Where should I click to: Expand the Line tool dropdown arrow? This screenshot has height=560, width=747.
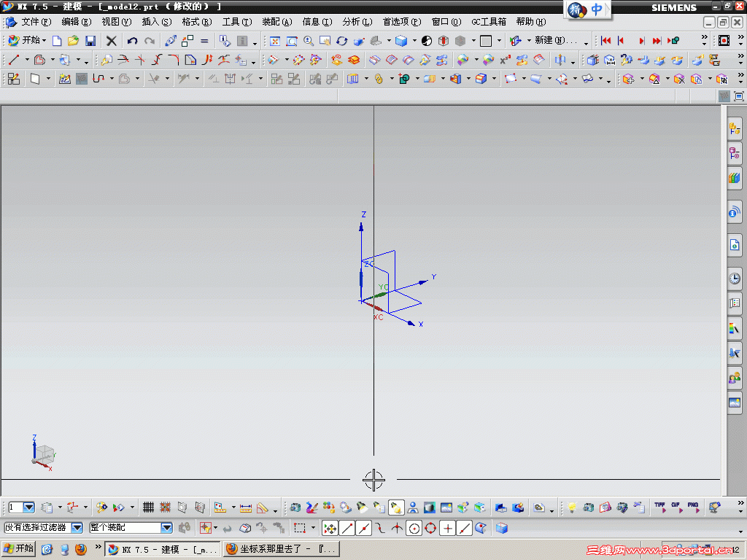27,61
